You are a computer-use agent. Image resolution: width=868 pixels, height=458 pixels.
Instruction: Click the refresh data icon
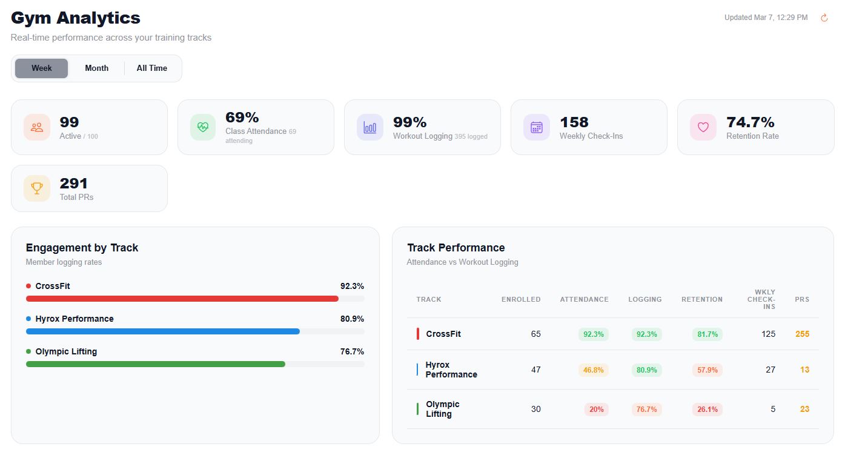click(824, 18)
